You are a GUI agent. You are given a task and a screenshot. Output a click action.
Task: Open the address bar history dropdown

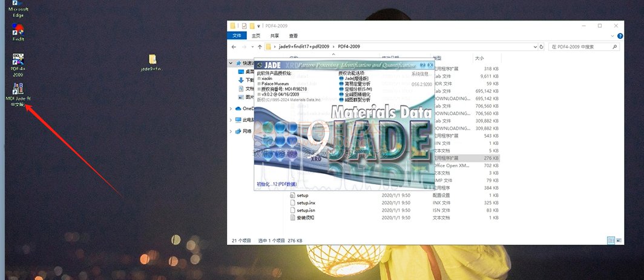pyautogui.click(x=535, y=47)
